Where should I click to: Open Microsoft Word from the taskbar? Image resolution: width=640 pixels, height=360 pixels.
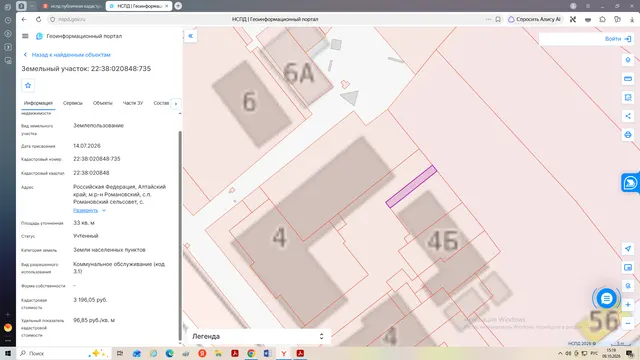(267, 353)
